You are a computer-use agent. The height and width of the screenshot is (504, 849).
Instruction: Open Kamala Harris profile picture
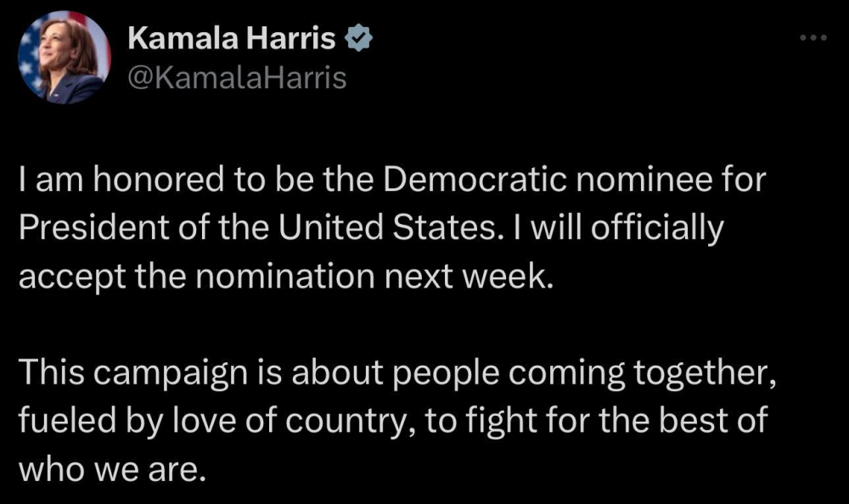[x=65, y=59]
